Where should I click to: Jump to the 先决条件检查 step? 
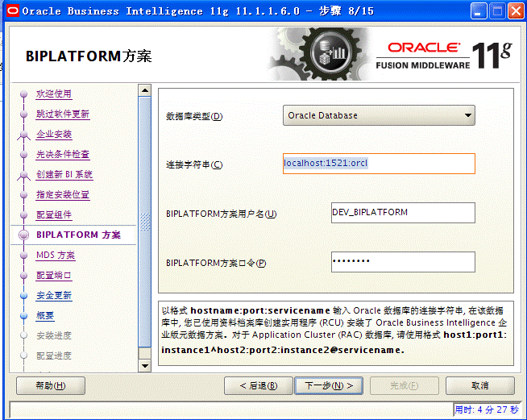click(x=63, y=154)
